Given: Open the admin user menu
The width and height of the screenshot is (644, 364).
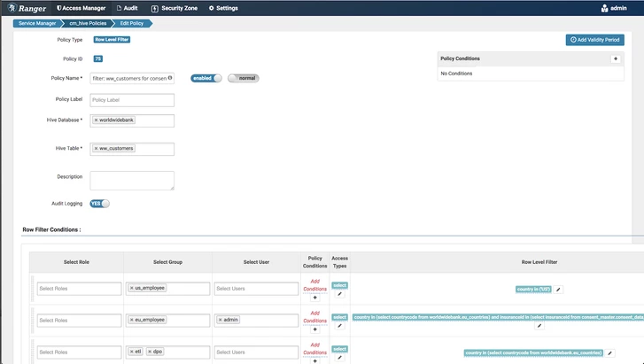Looking at the screenshot, I should click(614, 8).
